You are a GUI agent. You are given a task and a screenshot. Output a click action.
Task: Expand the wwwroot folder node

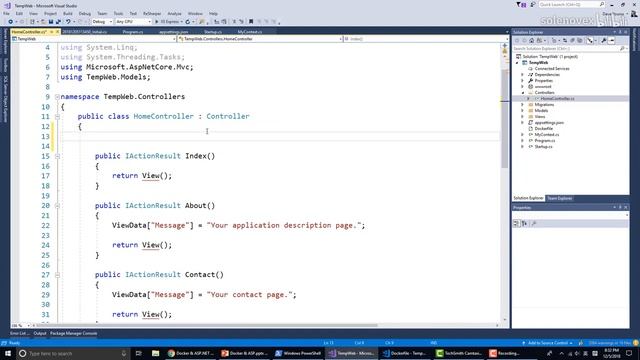(x=522, y=87)
